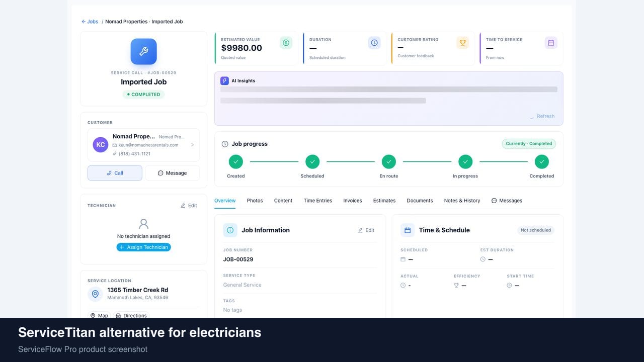Open Map for the service location

pos(99,316)
